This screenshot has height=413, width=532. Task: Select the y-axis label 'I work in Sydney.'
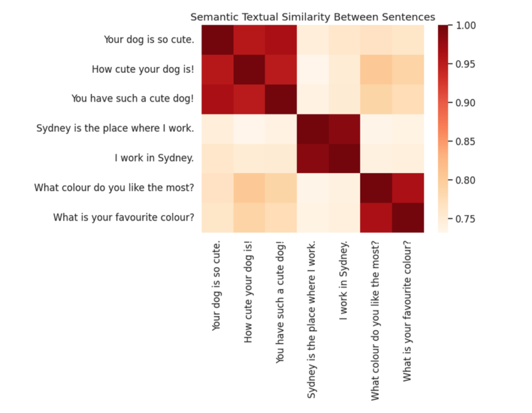click(x=154, y=158)
